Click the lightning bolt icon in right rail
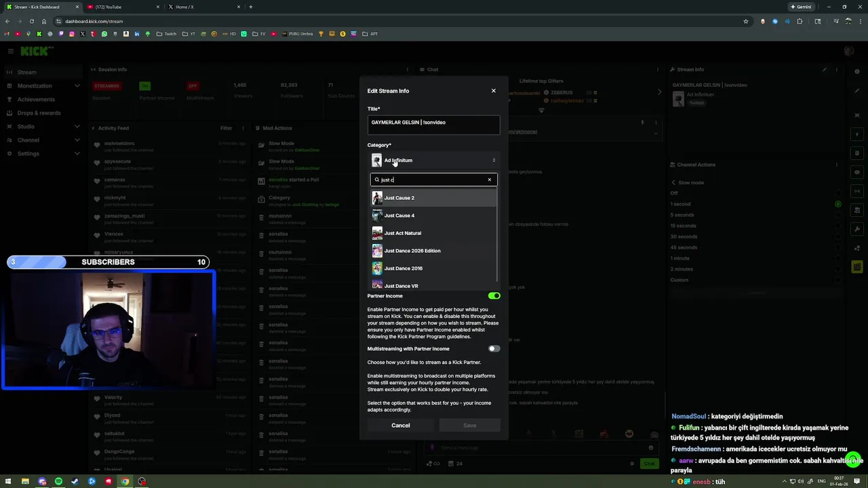The image size is (868, 488). click(857, 134)
